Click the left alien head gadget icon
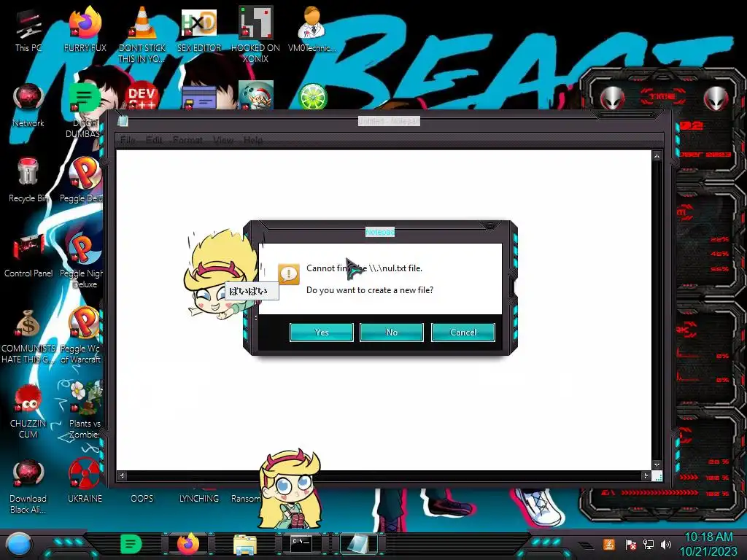This screenshot has width=747, height=560. coord(612,98)
